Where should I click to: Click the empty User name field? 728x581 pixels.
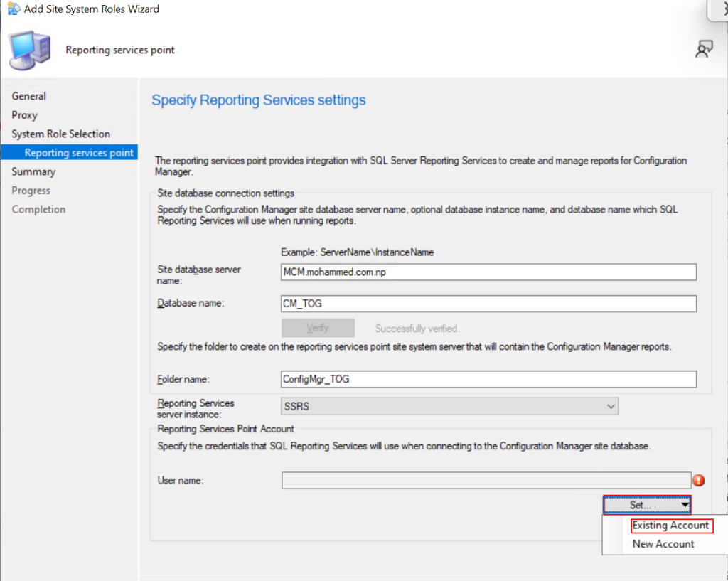tap(486, 480)
